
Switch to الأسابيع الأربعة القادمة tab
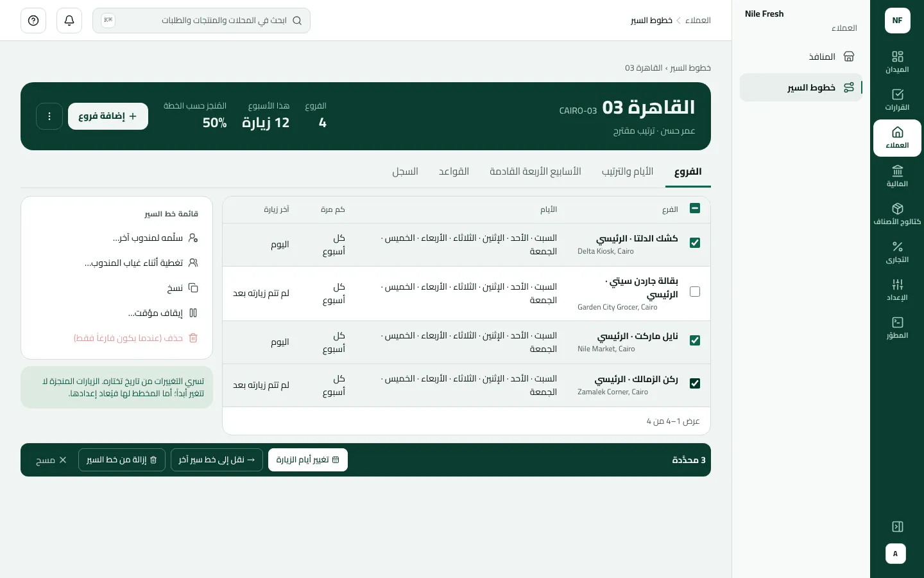click(535, 171)
